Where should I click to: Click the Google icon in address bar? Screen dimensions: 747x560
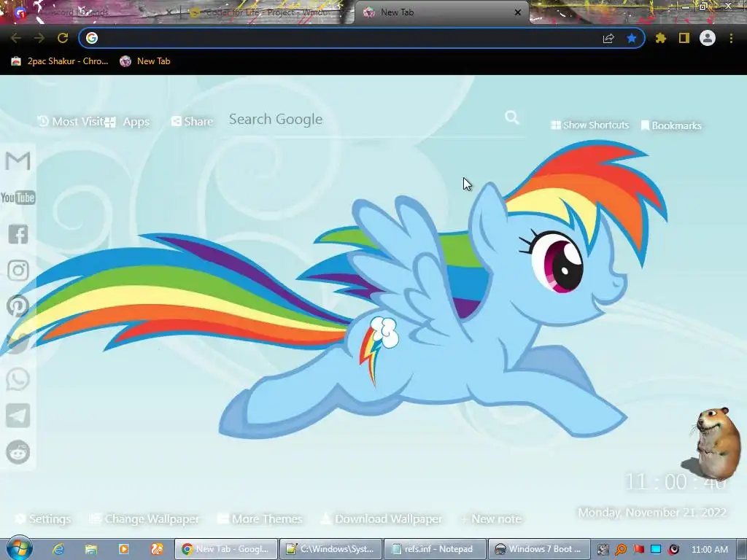point(92,38)
